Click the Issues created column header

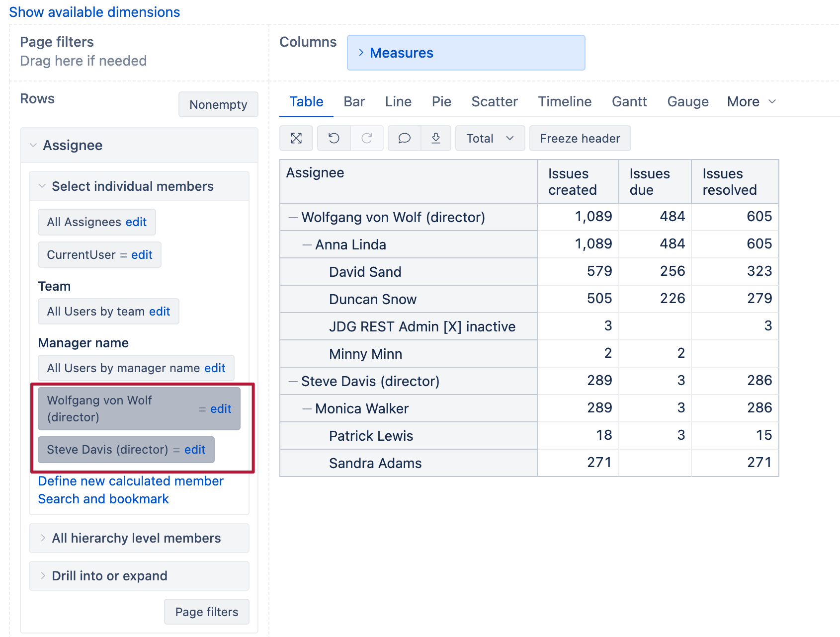coord(578,181)
